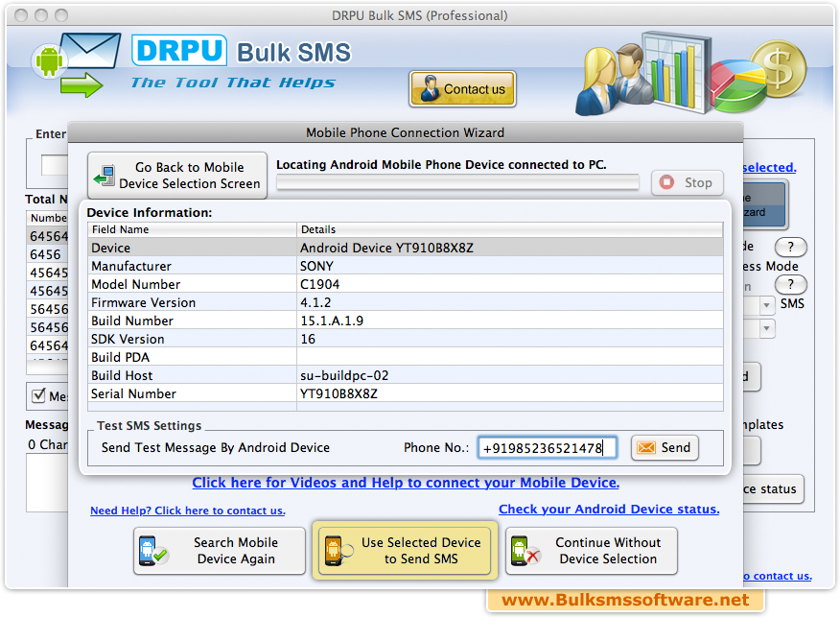Screen dimensions: 840x618
Task: Select the Manufacturer SONY row
Action: coord(406,266)
